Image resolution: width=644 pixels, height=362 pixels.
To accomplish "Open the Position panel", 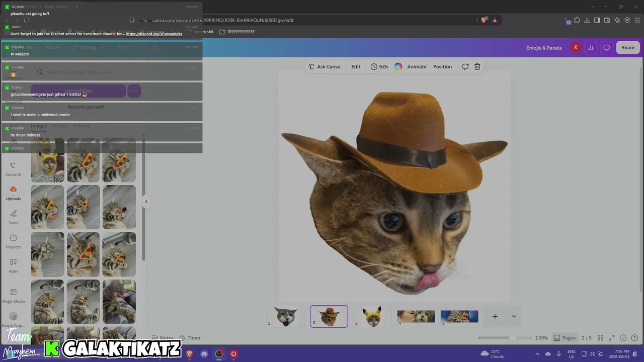I will pyautogui.click(x=442, y=66).
